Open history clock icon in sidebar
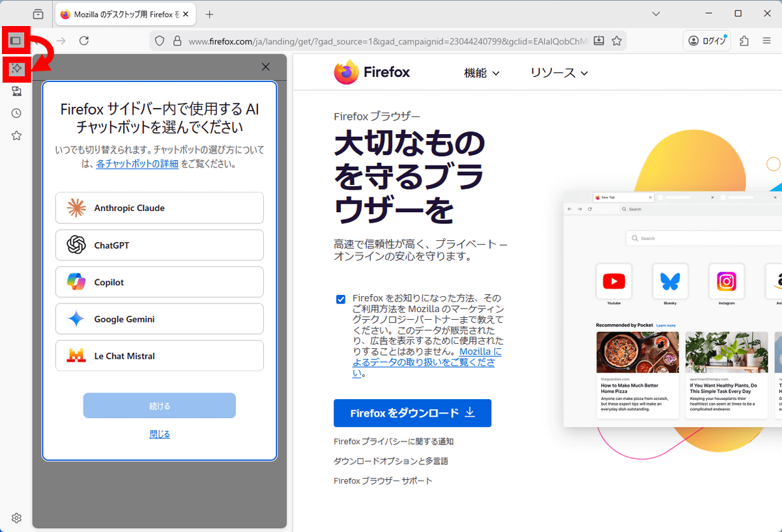Viewport: 782px width, 532px height. pyautogui.click(x=16, y=113)
